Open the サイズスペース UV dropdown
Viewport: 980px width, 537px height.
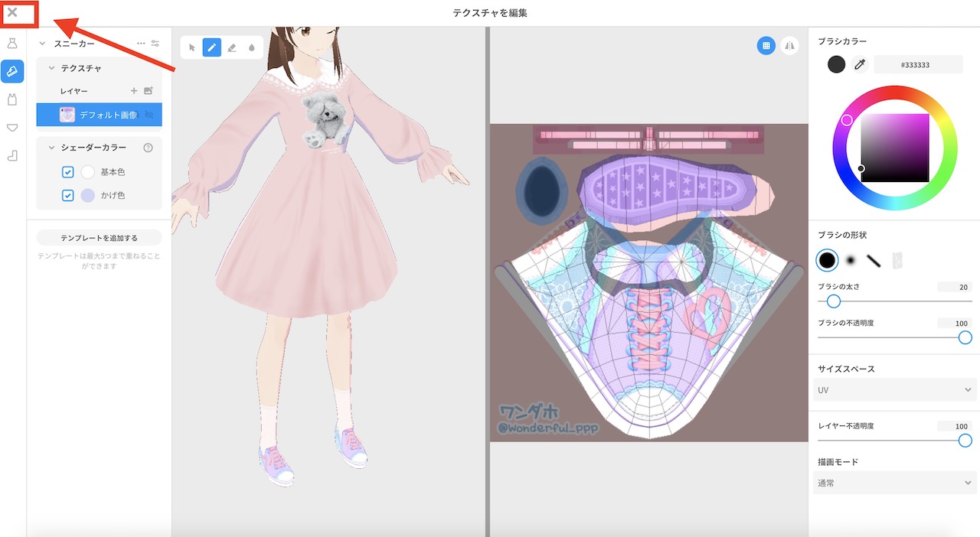click(x=893, y=390)
